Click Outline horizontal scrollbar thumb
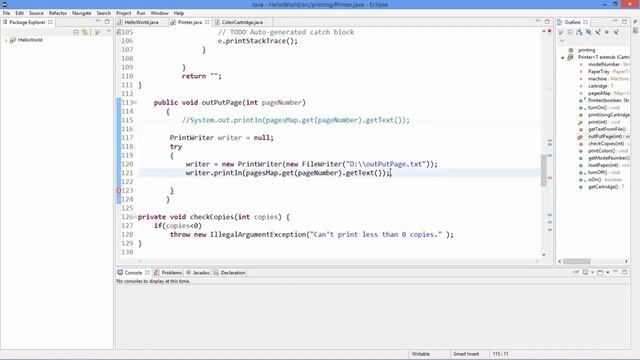Viewport: 640px width, 360px height. point(577,261)
